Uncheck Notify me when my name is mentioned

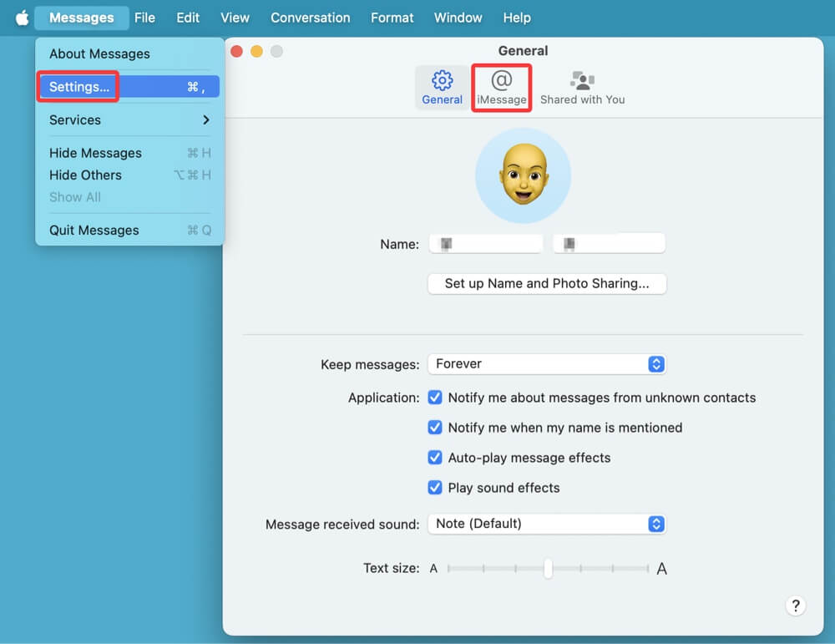tap(435, 428)
